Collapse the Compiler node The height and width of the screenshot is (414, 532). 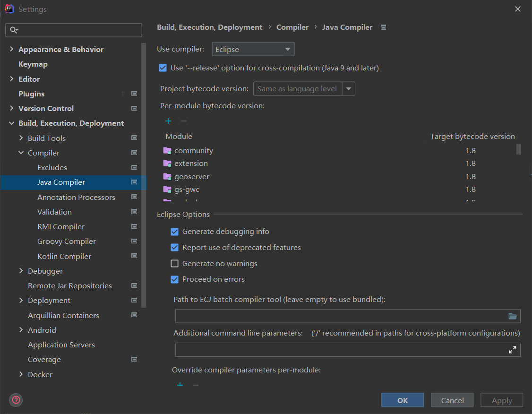click(x=21, y=153)
